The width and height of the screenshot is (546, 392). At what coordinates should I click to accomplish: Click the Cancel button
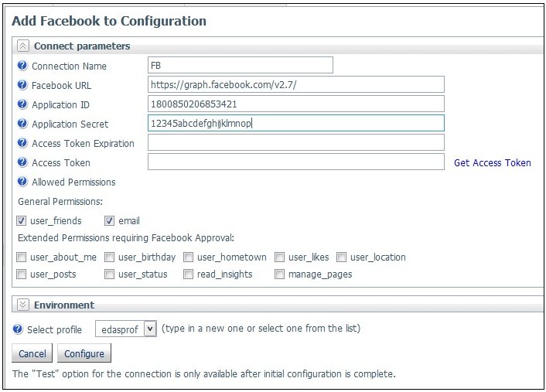pos(32,353)
